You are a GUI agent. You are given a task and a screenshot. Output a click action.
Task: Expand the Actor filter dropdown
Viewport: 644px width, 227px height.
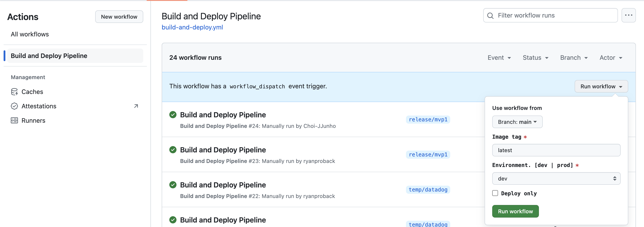click(x=611, y=58)
